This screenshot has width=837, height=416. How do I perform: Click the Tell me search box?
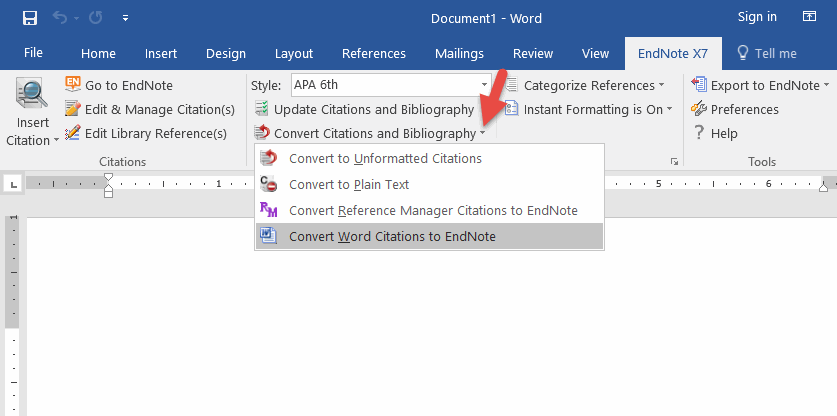click(767, 53)
